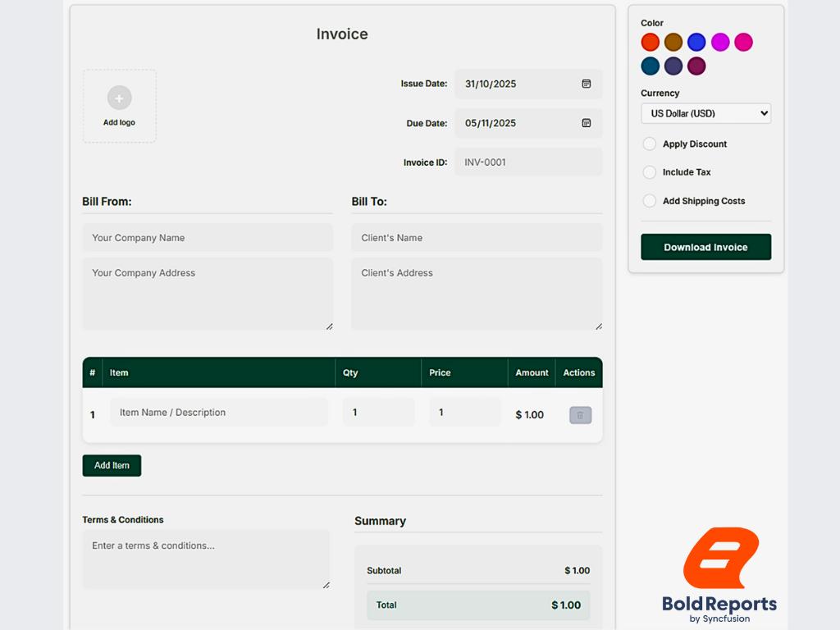Click the Item Name / Description field
840x630 pixels.
click(219, 412)
